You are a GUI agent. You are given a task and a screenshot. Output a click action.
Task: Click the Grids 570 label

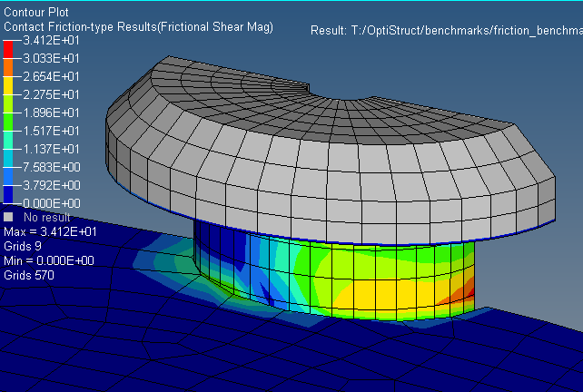point(29,275)
